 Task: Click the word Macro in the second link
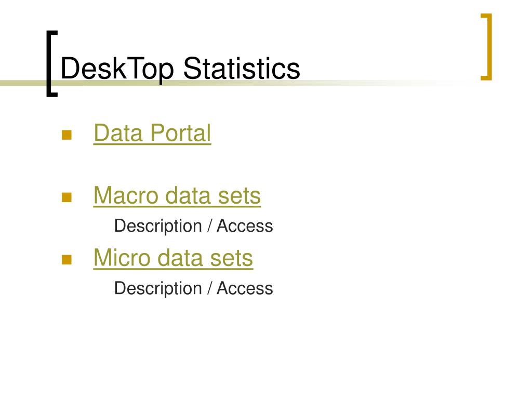126,195
